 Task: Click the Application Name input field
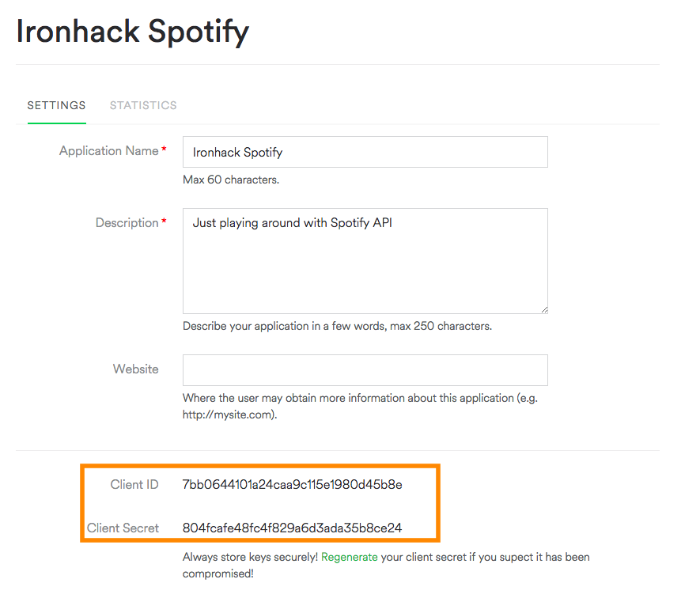(x=365, y=152)
